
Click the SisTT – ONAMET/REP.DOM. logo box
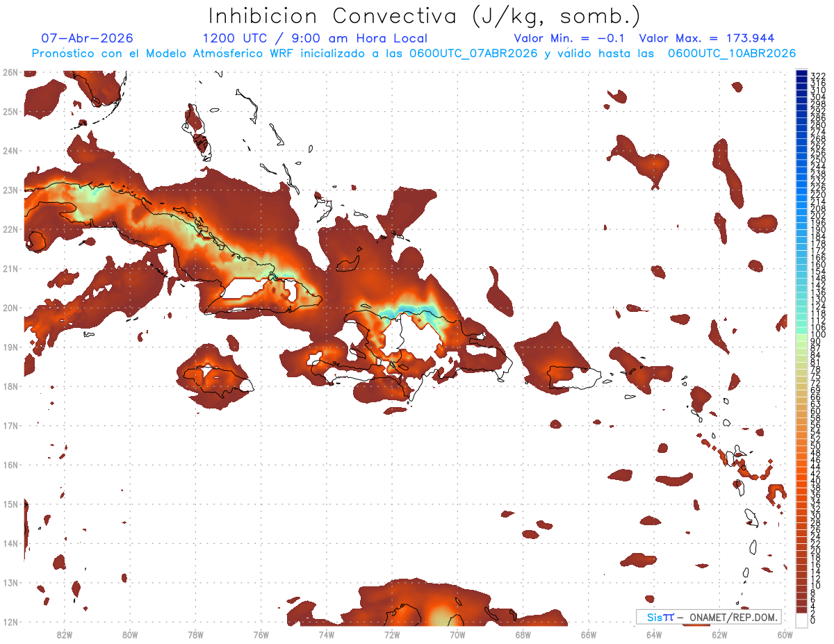click(x=710, y=617)
